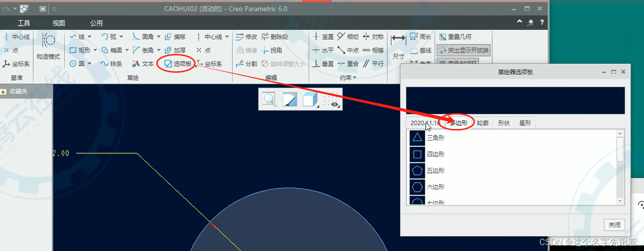Open the 视图 ribbon tab
644x251 pixels.
[59, 23]
